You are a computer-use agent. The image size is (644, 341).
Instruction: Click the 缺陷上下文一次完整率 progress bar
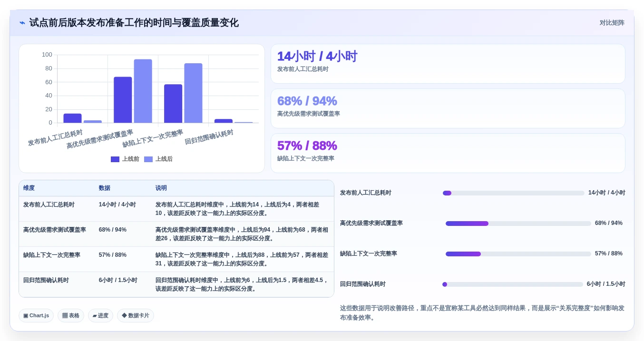(518, 254)
